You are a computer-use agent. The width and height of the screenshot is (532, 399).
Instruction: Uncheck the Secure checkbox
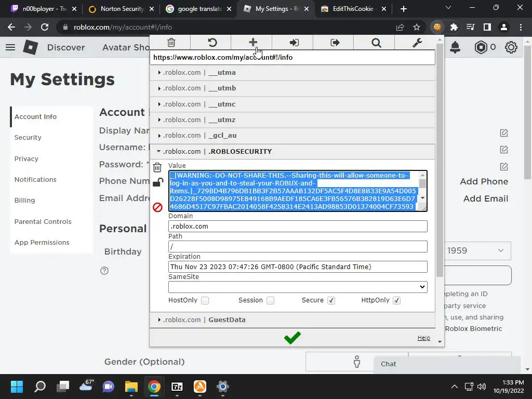click(x=331, y=300)
